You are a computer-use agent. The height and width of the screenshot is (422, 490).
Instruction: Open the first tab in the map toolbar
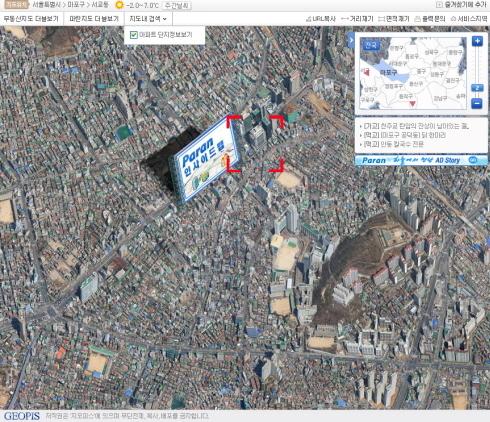pyautogui.click(x=31, y=19)
